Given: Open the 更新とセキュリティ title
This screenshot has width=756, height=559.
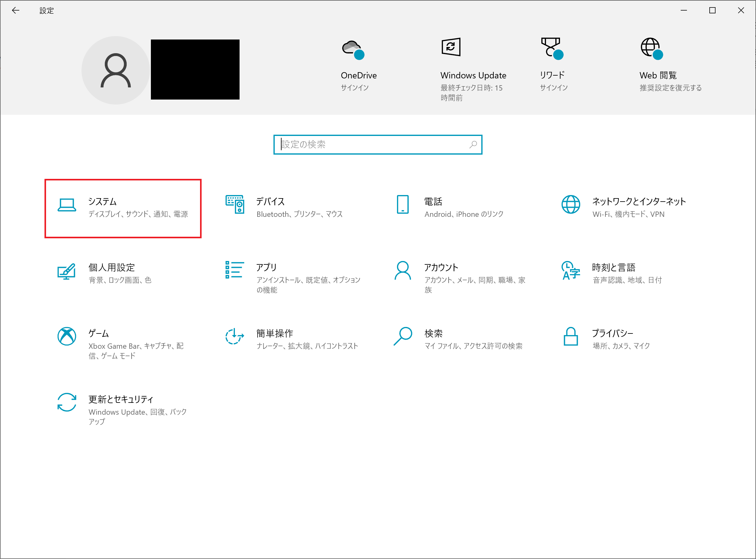Looking at the screenshot, I should point(121,400).
